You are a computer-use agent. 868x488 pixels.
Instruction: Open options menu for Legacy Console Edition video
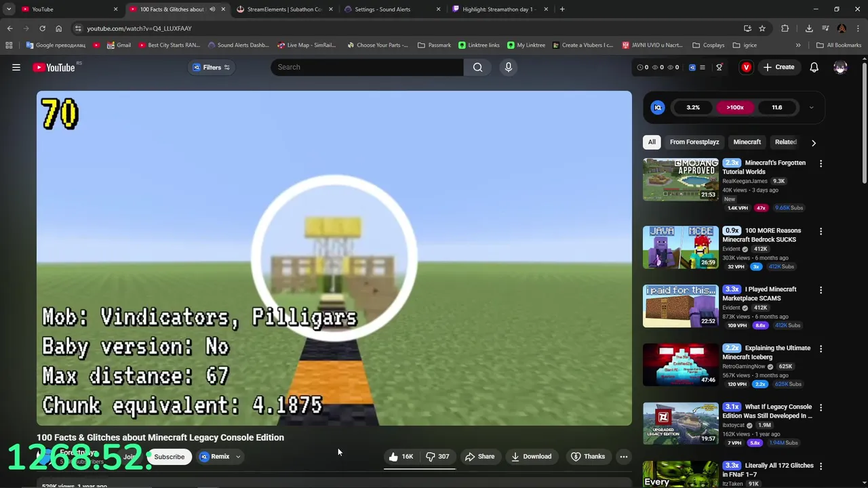tap(821, 407)
